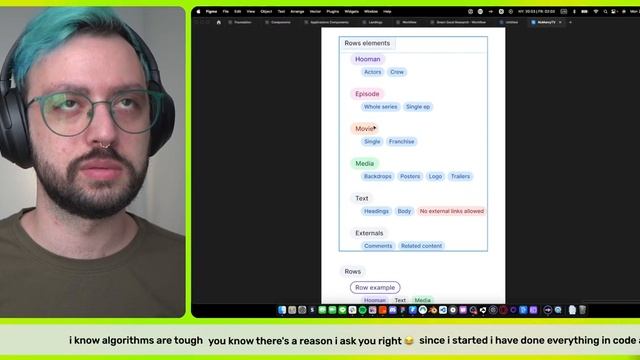Viewport: 640px width, 360px height.
Task: Select the red No external links allowed chip
Action: tap(451, 211)
